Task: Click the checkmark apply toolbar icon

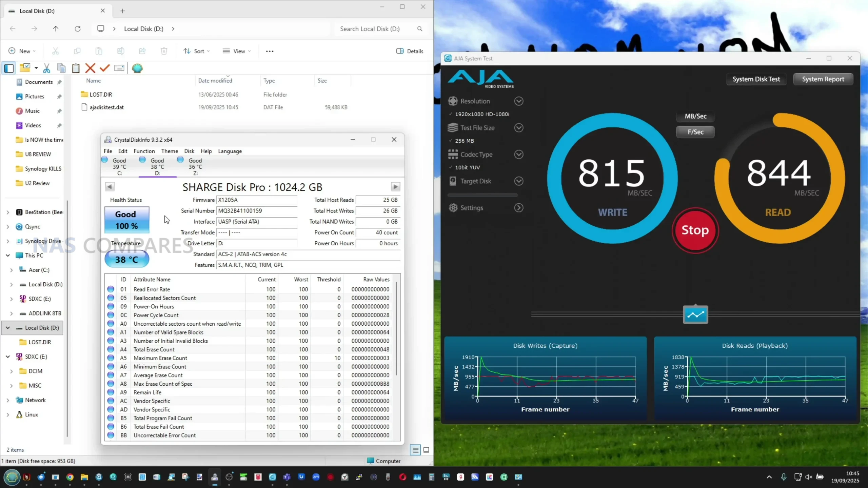Action: [x=104, y=68]
